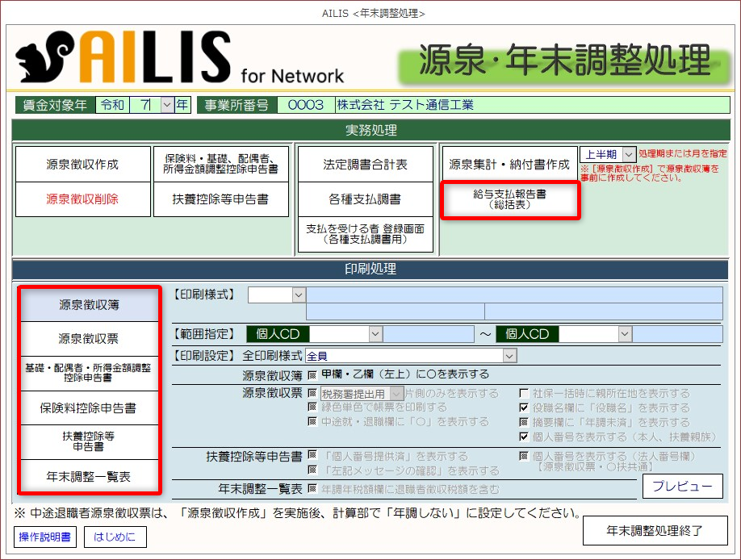Expand the 賃金対象年 year dropdown
The height and width of the screenshot is (560, 741).
click(167, 105)
